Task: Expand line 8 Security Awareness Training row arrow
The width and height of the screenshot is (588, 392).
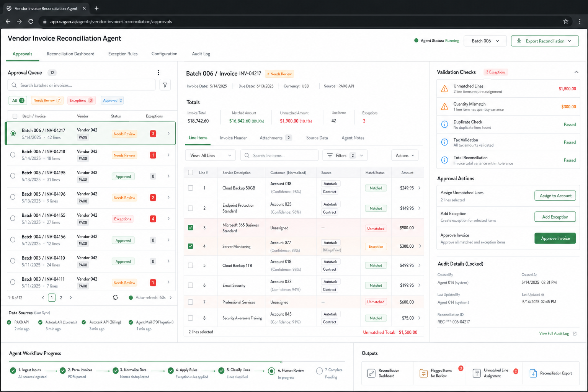Action: click(420, 318)
